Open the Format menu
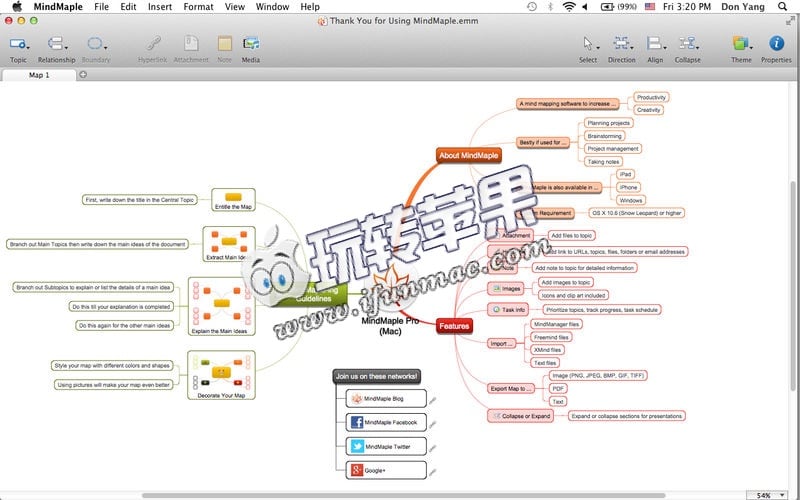 198,7
